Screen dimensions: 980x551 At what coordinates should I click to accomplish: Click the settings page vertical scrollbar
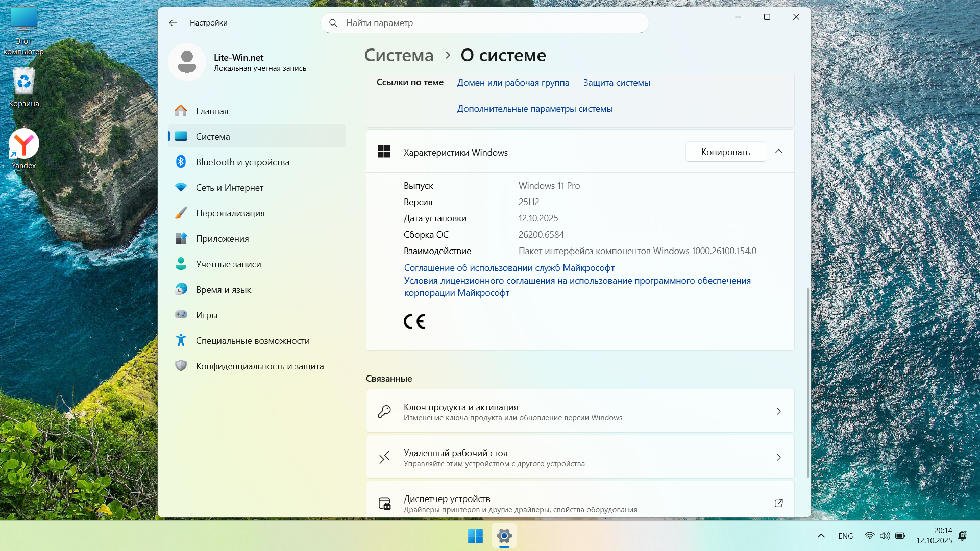808,383
